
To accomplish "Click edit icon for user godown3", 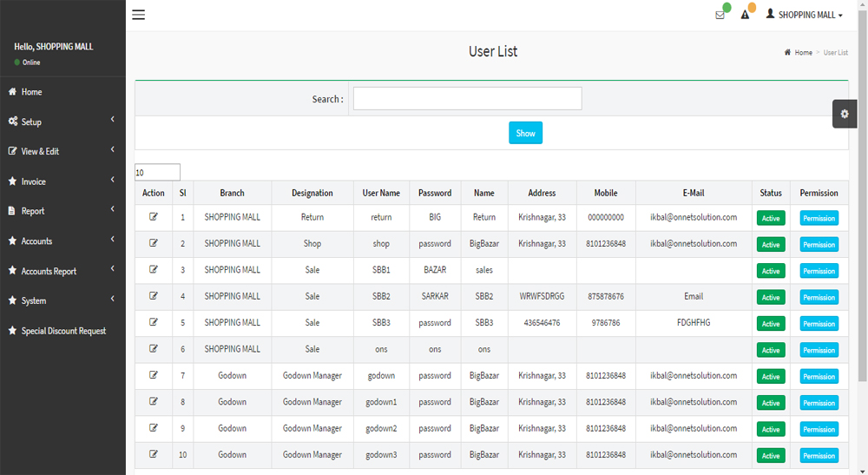I will (154, 454).
